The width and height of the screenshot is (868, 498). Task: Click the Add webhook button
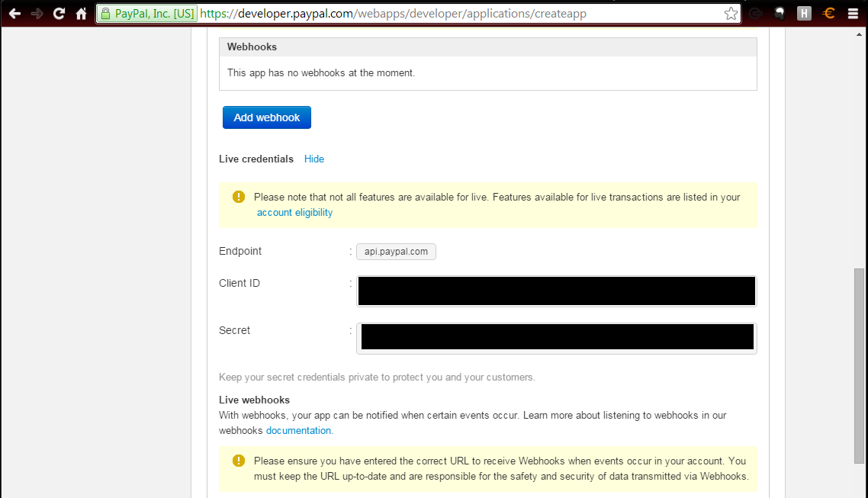(x=267, y=117)
